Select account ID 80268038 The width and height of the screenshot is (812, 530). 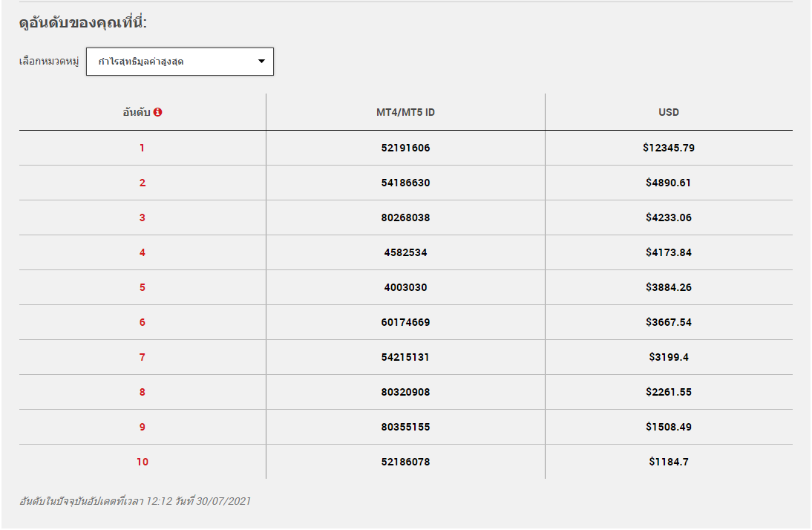[405, 217]
